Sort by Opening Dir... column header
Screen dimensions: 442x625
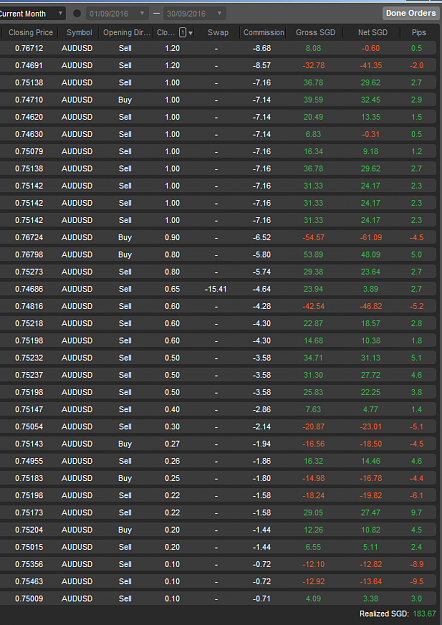(x=127, y=33)
